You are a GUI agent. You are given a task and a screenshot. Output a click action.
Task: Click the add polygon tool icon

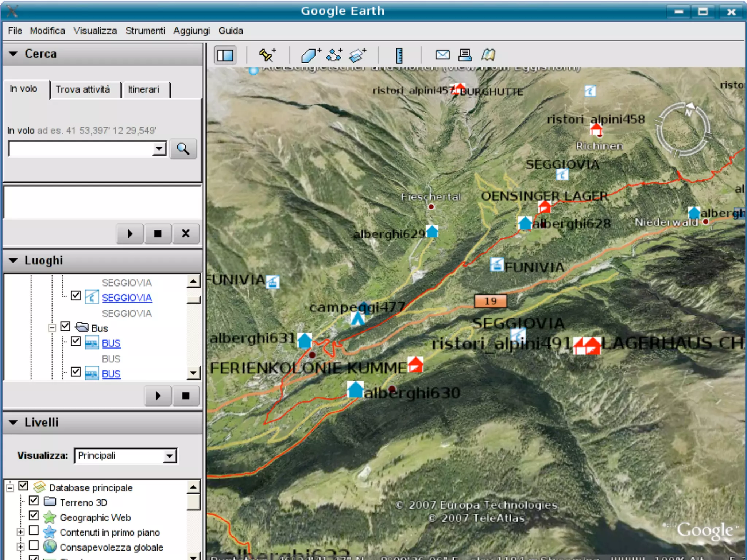coord(310,55)
